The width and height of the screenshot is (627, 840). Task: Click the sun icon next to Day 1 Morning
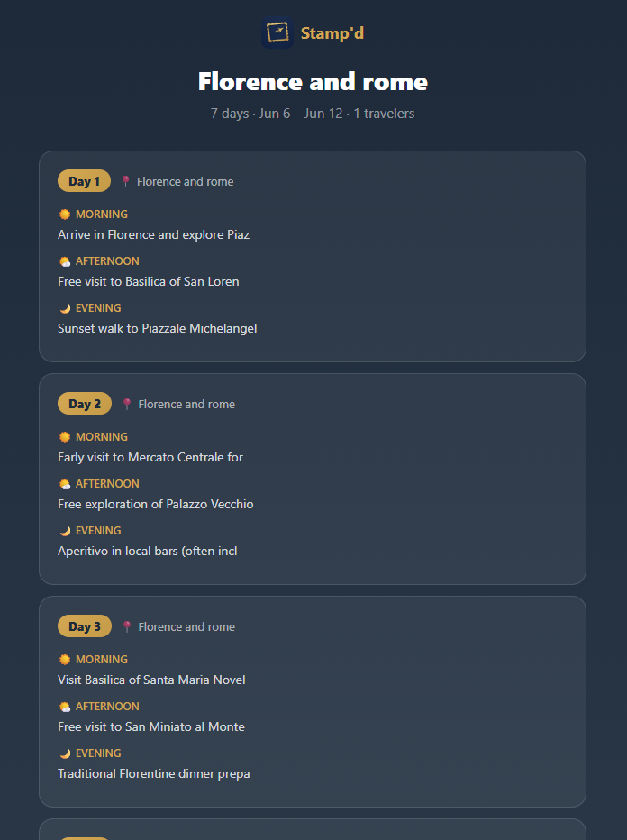click(65, 215)
